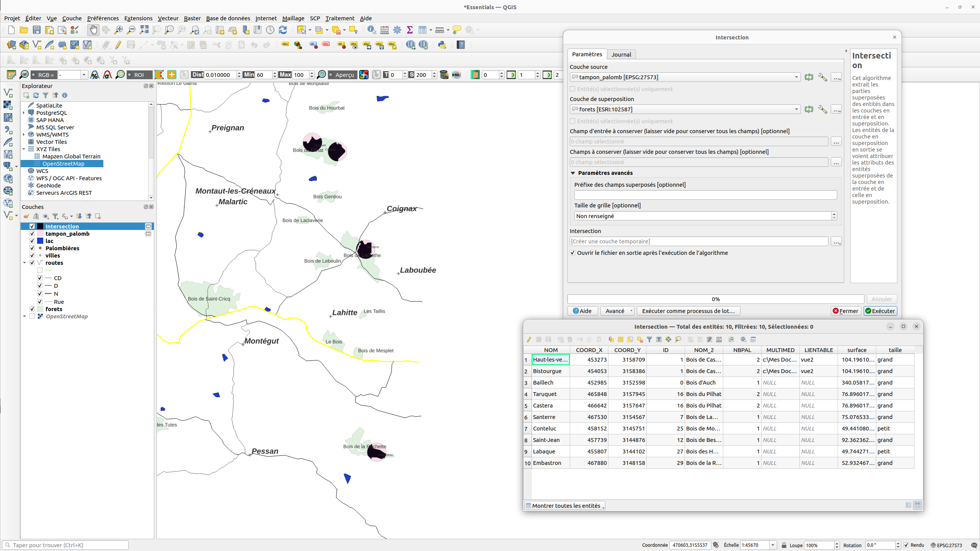Click Open layer styling panel brush icon
This screenshot has width=980, height=551.
(26, 216)
